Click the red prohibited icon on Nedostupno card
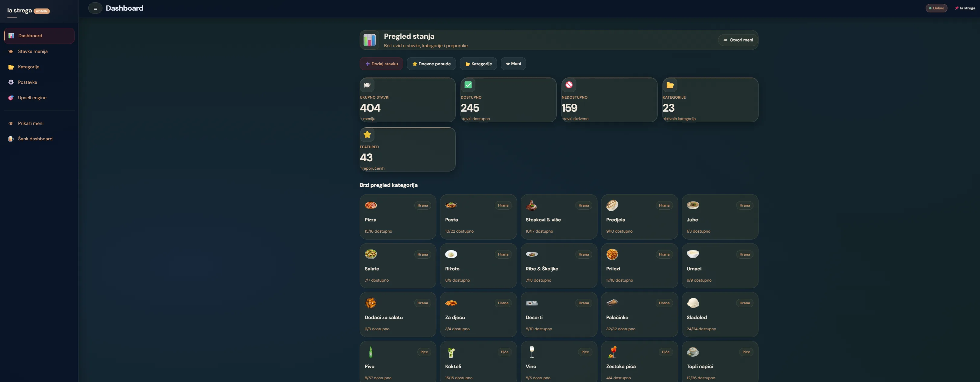The image size is (980, 382). click(x=569, y=85)
